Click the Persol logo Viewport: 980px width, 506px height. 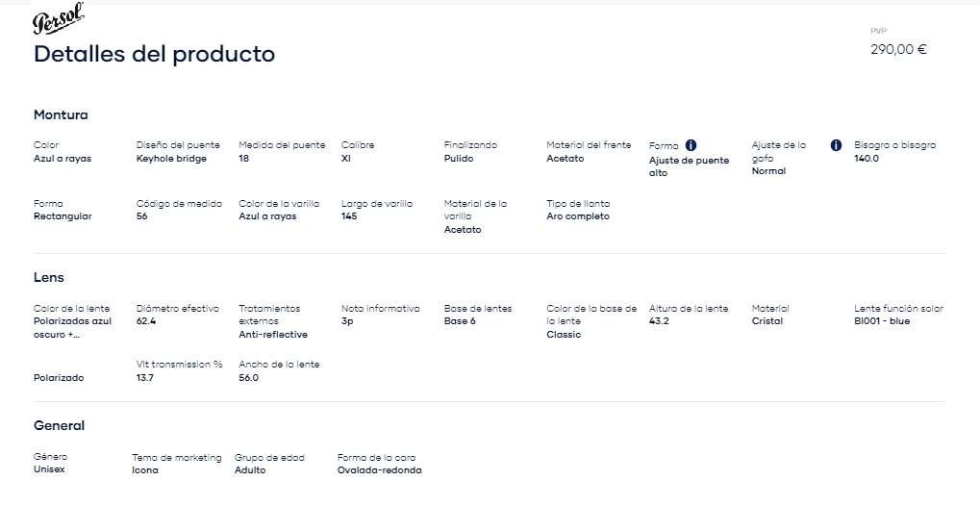coord(58,19)
